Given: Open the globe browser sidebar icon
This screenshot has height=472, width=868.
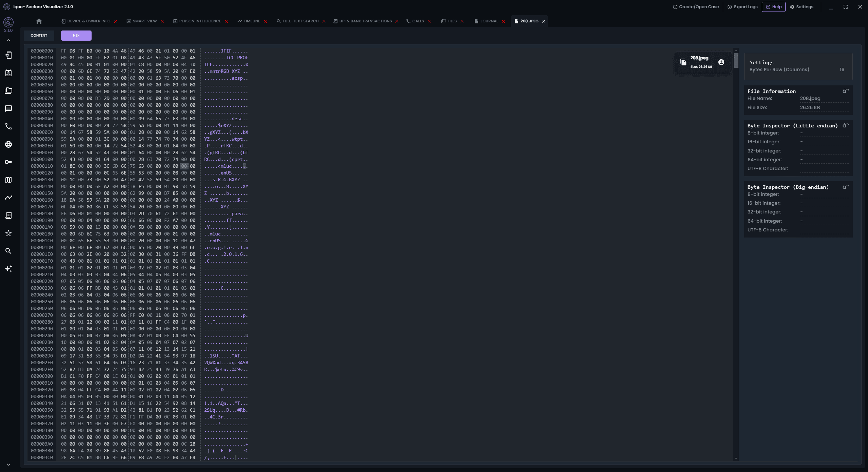Looking at the screenshot, I should click(8, 144).
